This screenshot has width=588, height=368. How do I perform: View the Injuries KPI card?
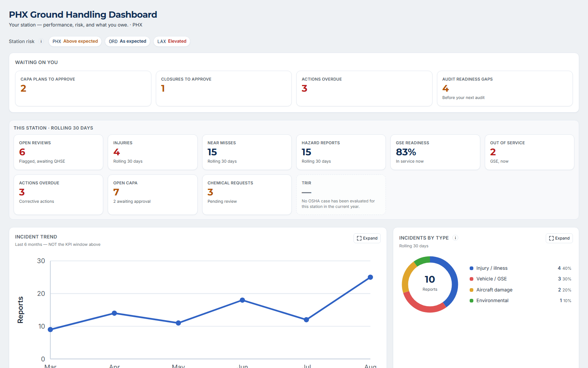point(153,152)
